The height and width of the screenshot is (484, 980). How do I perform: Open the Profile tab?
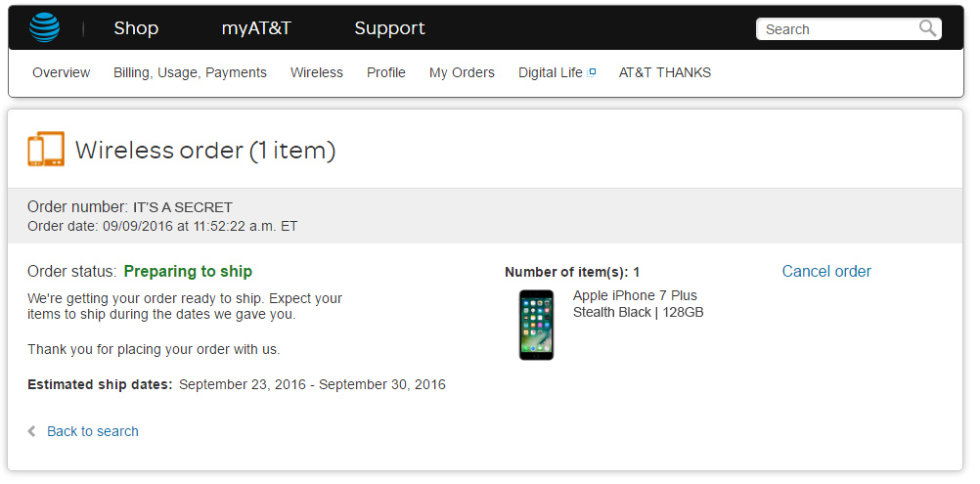386,72
